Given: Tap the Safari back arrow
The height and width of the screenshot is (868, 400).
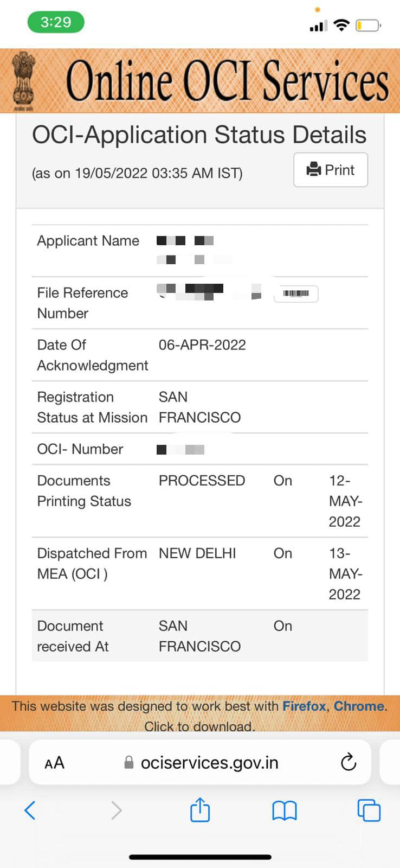Looking at the screenshot, I should point(30,810).
